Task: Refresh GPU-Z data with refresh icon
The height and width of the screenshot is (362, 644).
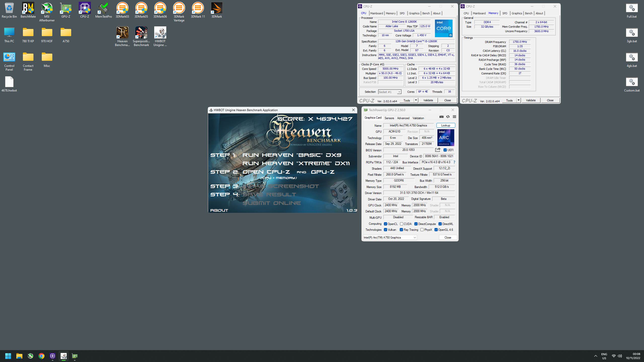Action: click(x=448, y=117)
